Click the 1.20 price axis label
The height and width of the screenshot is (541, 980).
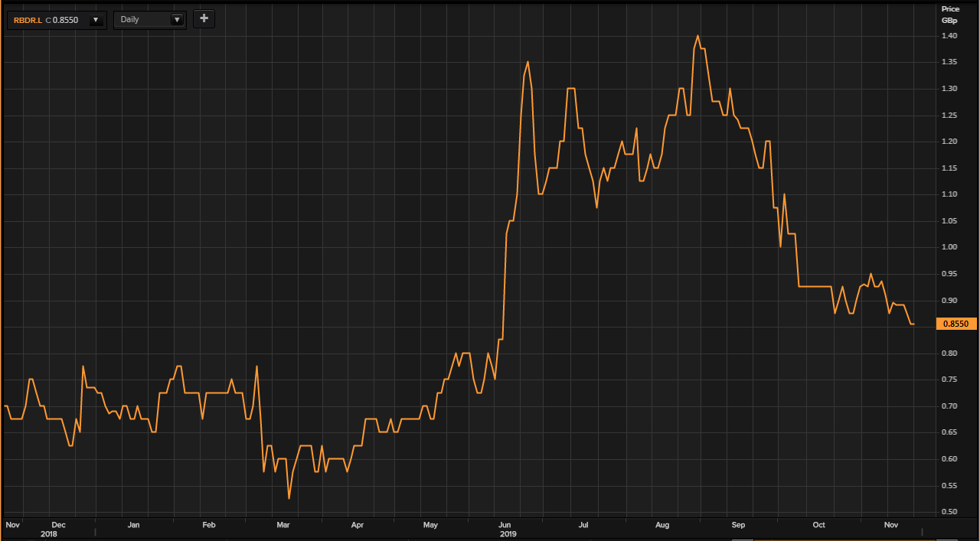pyautogui.click(x=950, y=142)
